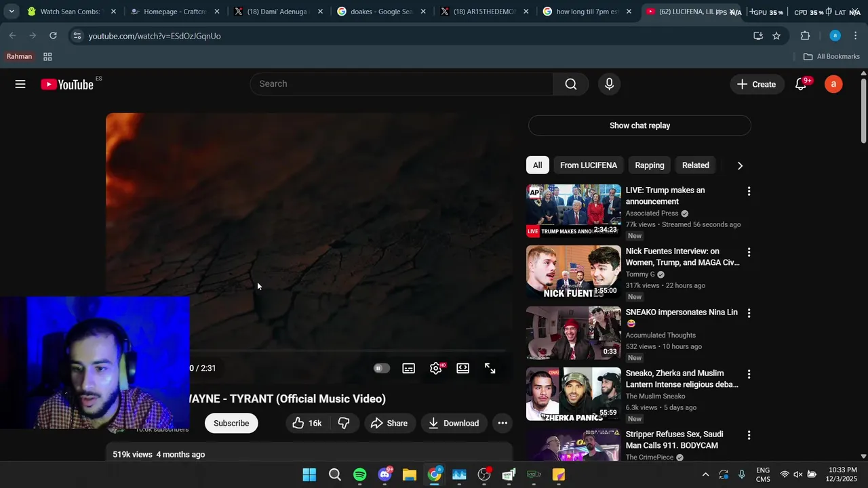Open Chrome extensions puzzle icon
This screenshot has width=868, height=488.
[806, 36]
